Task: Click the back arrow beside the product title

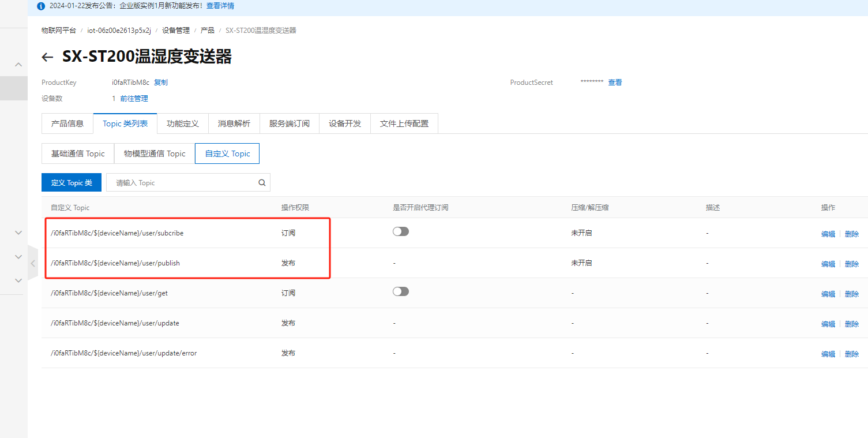Action: pos(47,57)
